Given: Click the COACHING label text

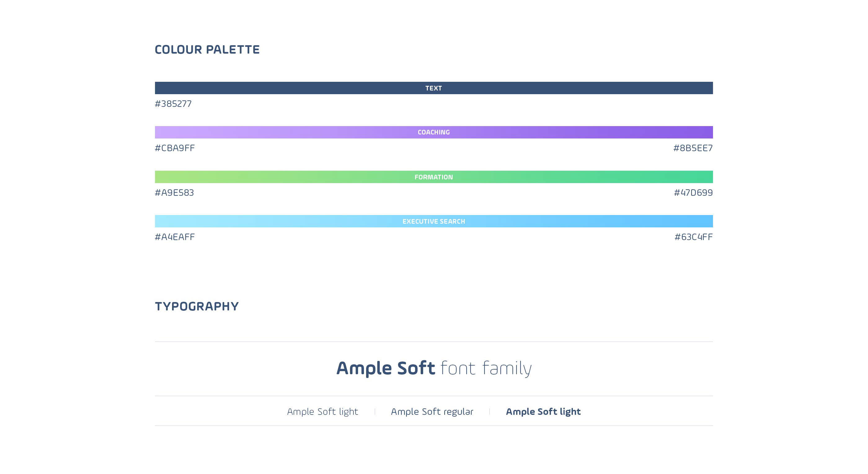Looking at the screenshot, I should [x=434, y=132].
